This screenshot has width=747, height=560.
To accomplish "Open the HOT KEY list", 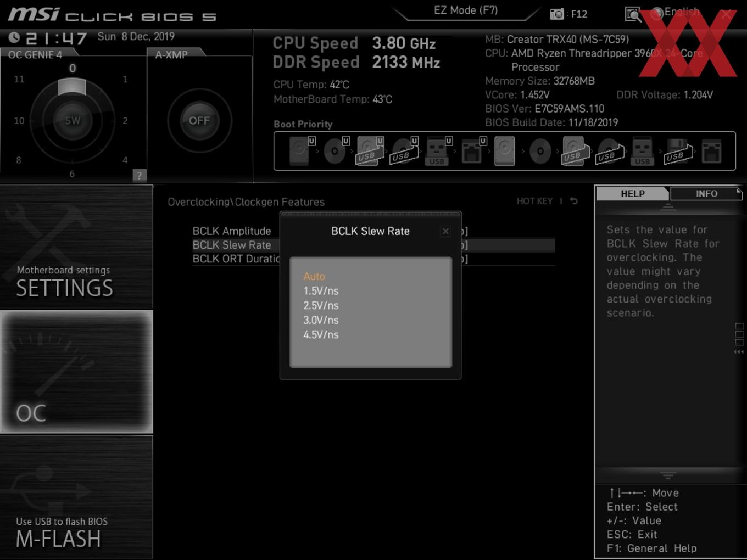I will (x=534, y=201).
